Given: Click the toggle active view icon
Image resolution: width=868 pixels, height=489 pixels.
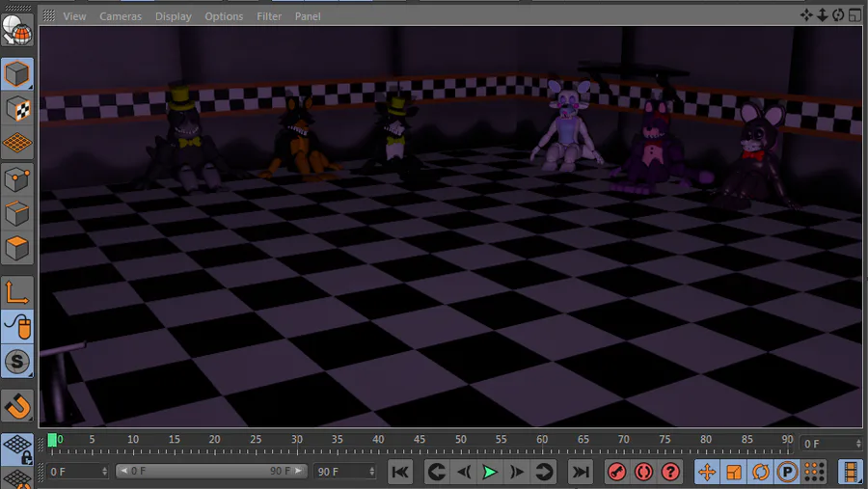Looking at the screenshot, I should click(854, 15).
